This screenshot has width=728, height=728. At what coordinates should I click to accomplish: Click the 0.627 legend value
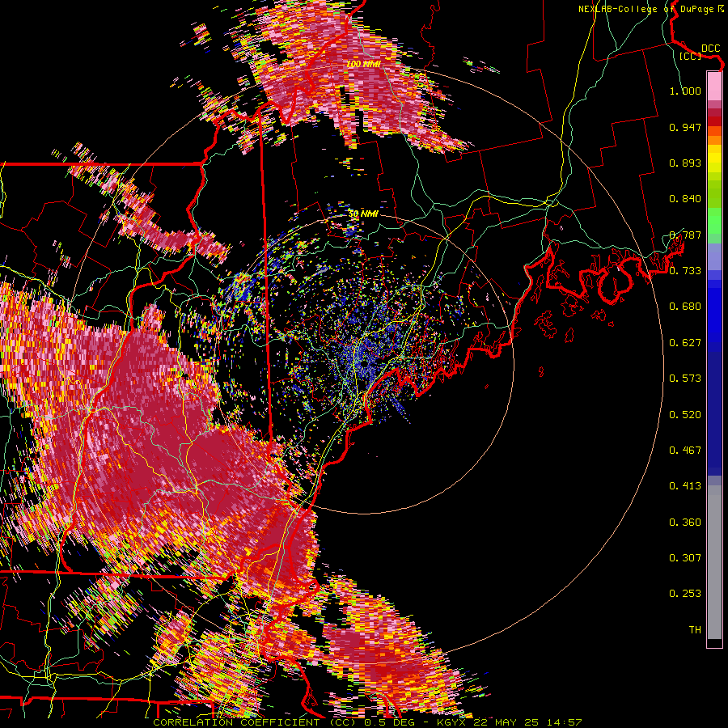pos(685,343)
